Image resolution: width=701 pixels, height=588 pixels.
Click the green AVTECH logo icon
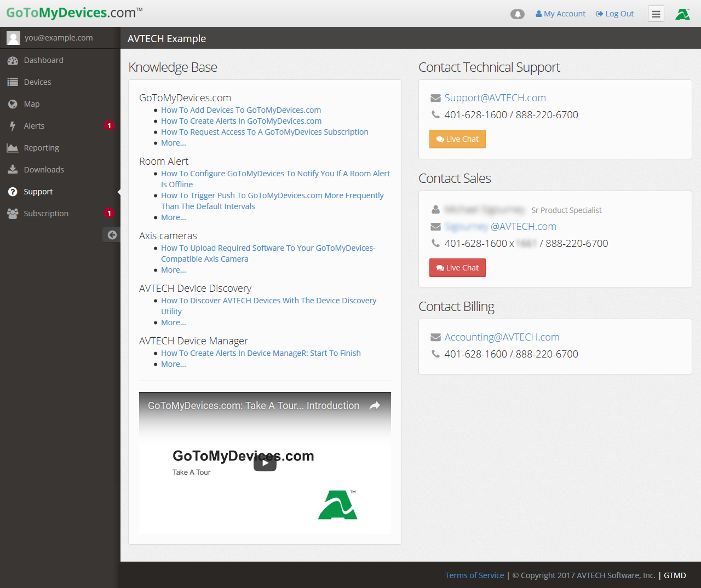pos(682,14)
